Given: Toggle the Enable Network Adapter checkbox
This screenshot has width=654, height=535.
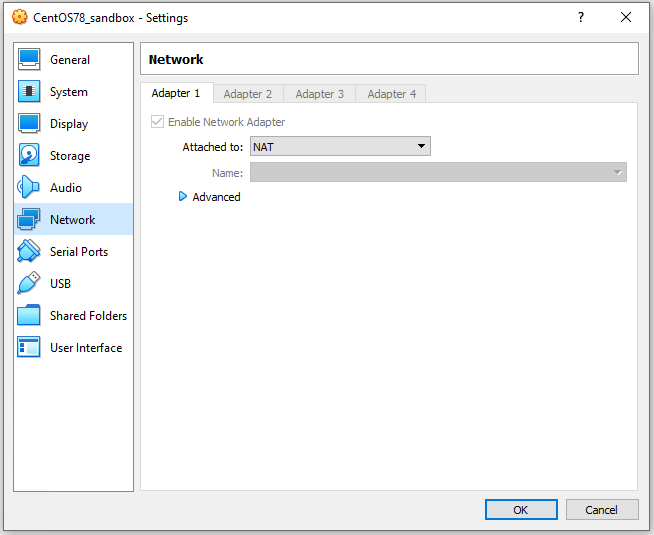Looking at the screenshot, I should 157,122.
